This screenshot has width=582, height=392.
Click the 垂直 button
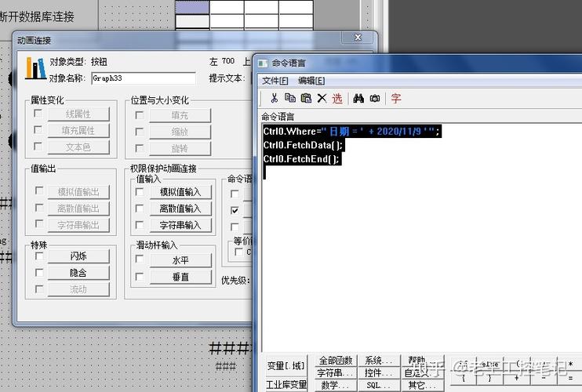click(x=180, y=277)
